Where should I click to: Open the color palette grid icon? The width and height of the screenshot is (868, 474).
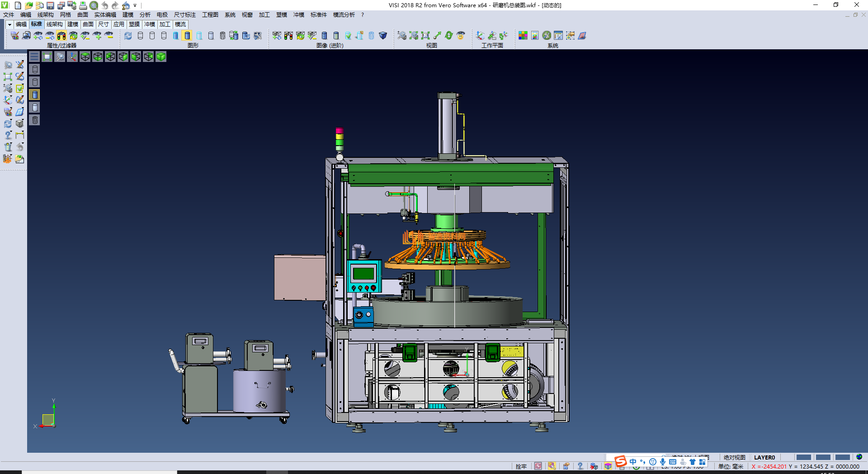coord(523,36)
